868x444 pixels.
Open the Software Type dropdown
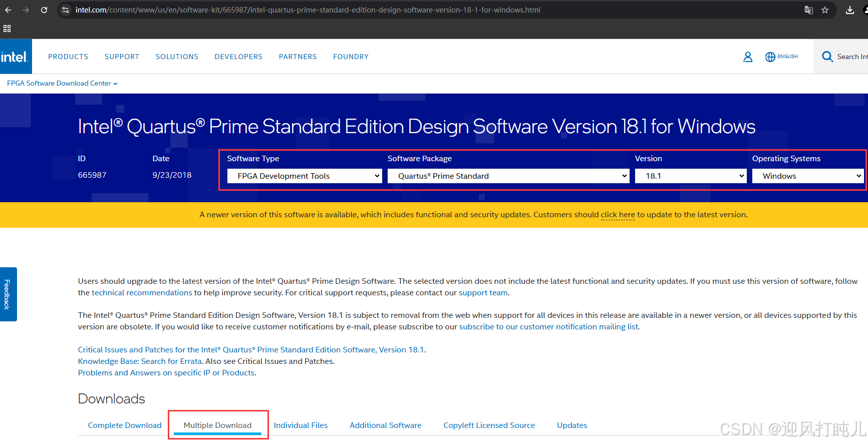[x=305, y=176]
